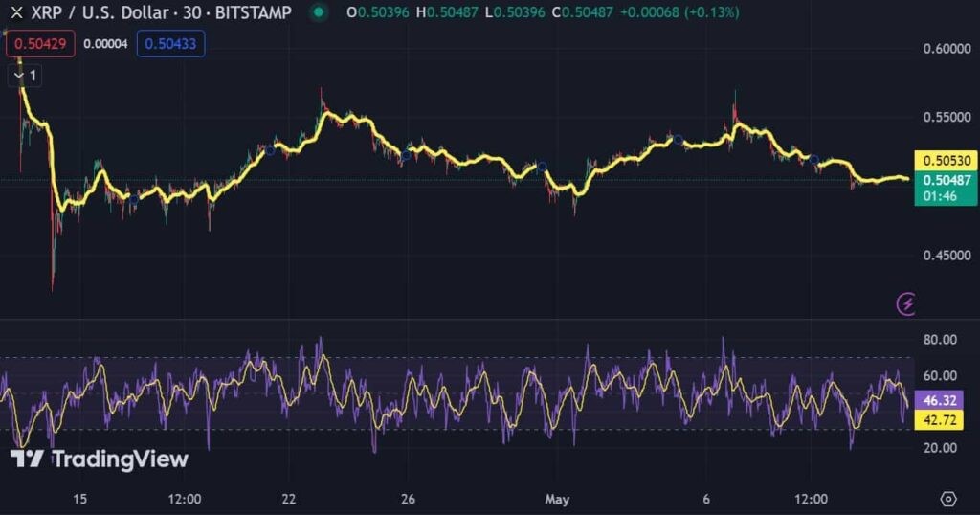Click the X icon beside XRP symbol
Viewport: 980px width, 515px height.
point(17,12)
